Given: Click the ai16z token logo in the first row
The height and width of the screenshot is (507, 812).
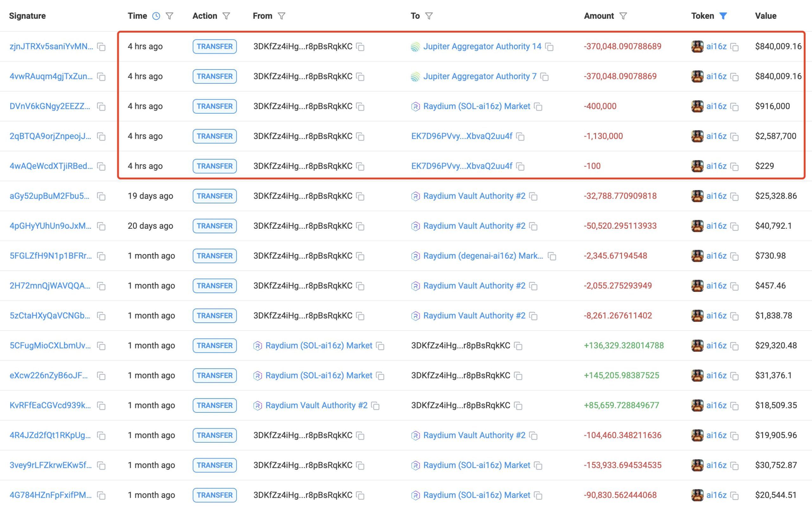Looking at the screenshot, I should point(697,46).
